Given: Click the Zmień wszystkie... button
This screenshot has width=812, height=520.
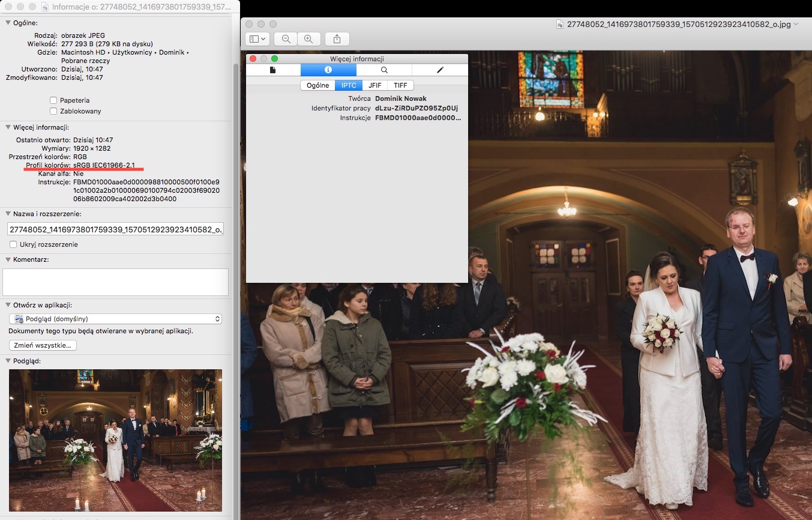Looking at the screenshot, I should pos(43,345).
